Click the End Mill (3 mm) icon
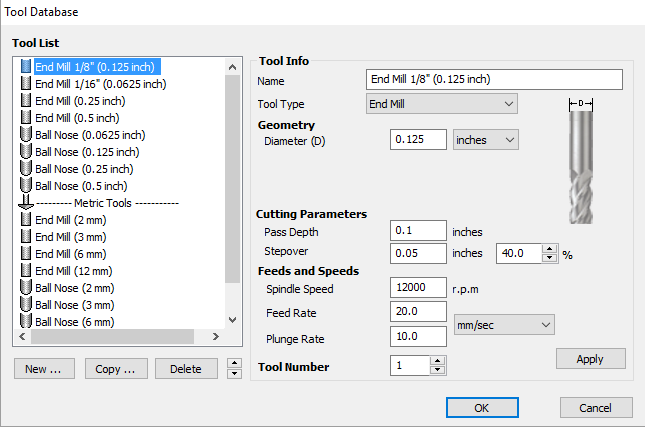The height and width of the screenshot is (427, 645). (x=26, y=237)
